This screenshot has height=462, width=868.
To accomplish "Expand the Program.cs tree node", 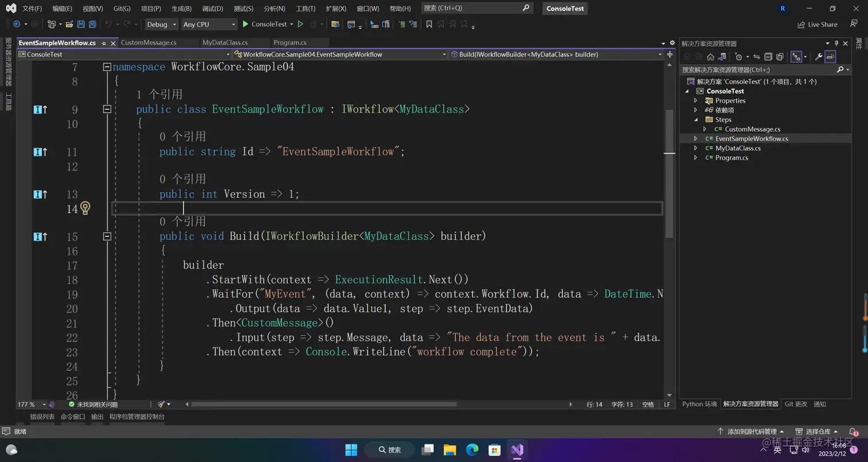I will click(x=696, y=157).
